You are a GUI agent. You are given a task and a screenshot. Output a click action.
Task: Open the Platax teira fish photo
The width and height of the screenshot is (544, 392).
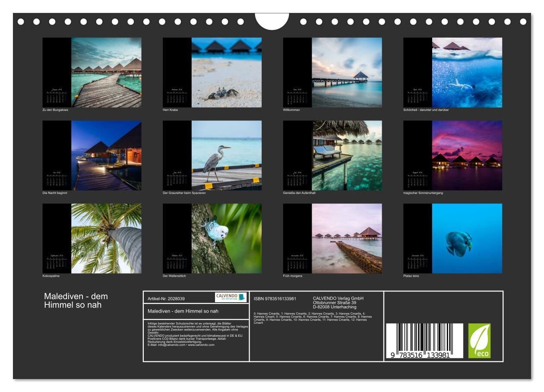pos(467,238)
